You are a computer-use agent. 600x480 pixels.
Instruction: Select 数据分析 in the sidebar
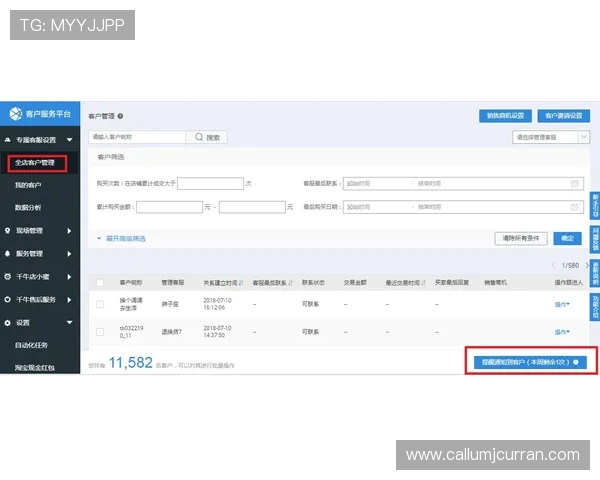pos(29,208)
